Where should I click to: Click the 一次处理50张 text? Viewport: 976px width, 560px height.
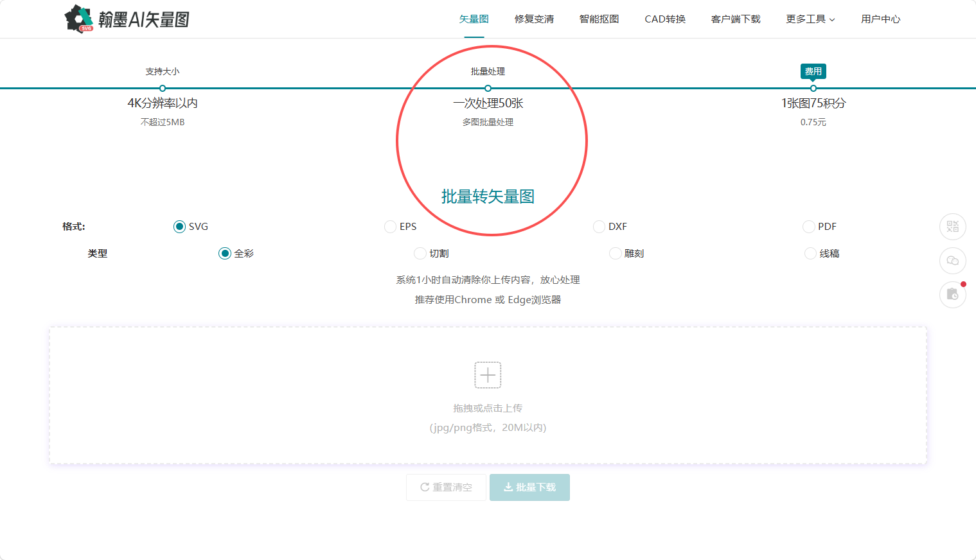pos(488,103)
